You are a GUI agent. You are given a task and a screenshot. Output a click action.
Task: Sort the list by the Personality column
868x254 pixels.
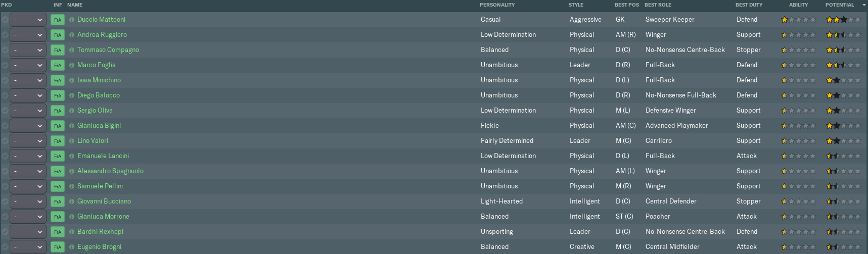[497, 5]
